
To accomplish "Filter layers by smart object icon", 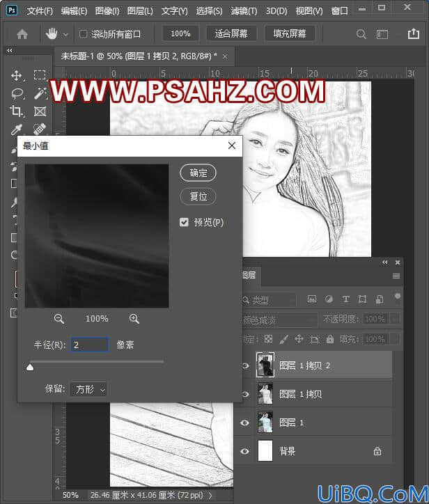I will click(380, 299).
